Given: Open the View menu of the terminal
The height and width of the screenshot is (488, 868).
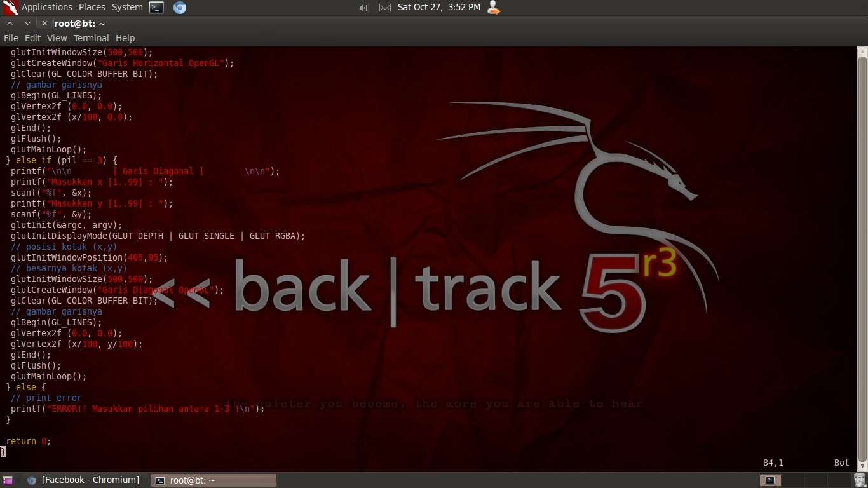Looking at the screenshot, I should pyautogui.click(x=57, y=38).
